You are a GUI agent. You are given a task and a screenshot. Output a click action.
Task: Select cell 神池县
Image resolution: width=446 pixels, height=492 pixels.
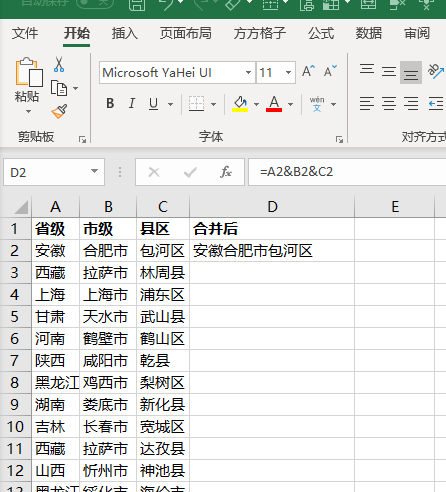(163, 471)
